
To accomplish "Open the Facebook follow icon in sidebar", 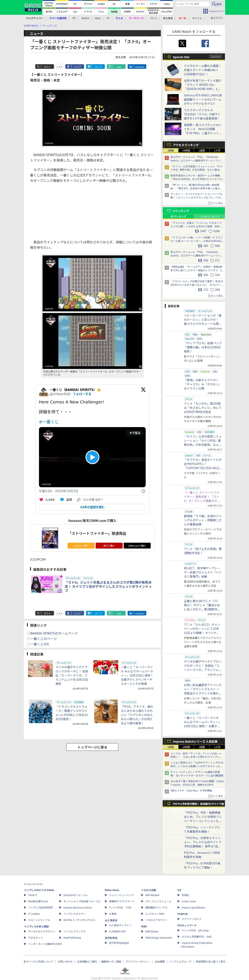I will pyautogui.click(x=205, y=43).
